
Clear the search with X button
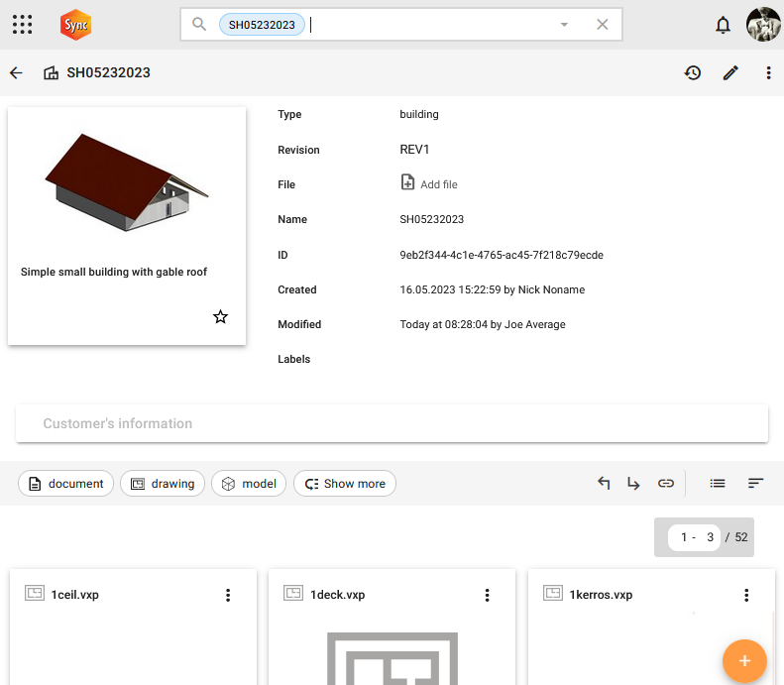(602, 25)
